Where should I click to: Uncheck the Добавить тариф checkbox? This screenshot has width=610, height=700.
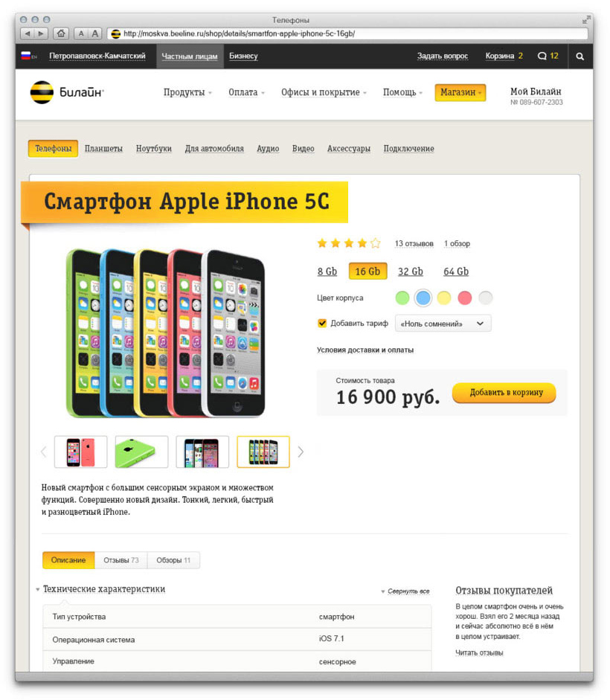point(321,323)
